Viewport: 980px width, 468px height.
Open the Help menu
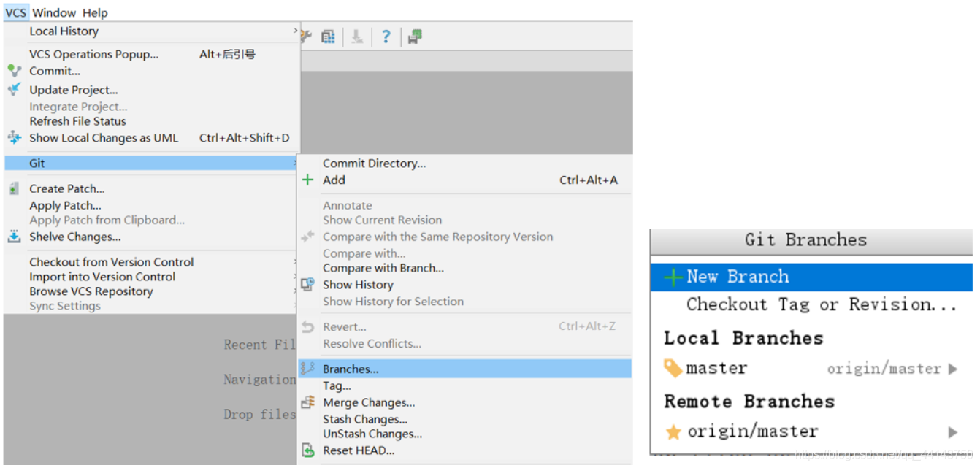95,12
